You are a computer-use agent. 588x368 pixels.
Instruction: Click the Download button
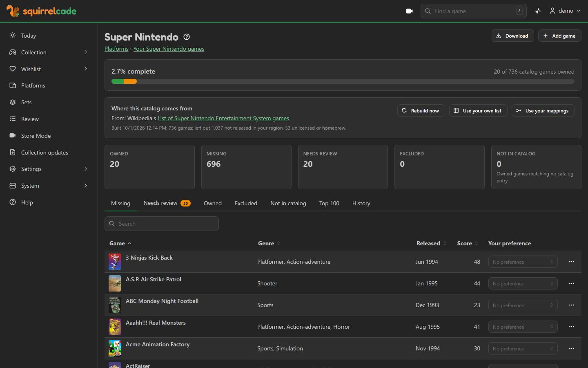point(512,36)
